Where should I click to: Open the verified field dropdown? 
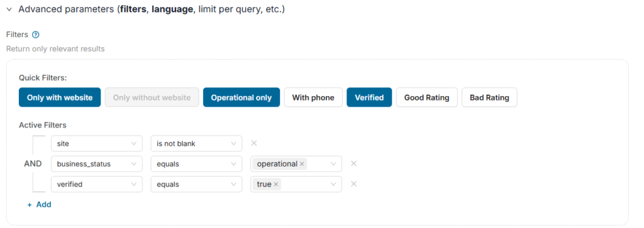[x=96, y=184]
